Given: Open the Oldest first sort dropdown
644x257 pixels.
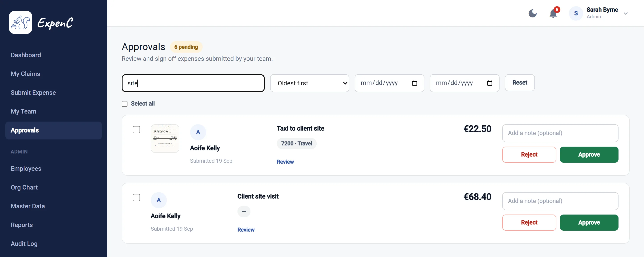Looking at the screenshot, I should point(309,83).
